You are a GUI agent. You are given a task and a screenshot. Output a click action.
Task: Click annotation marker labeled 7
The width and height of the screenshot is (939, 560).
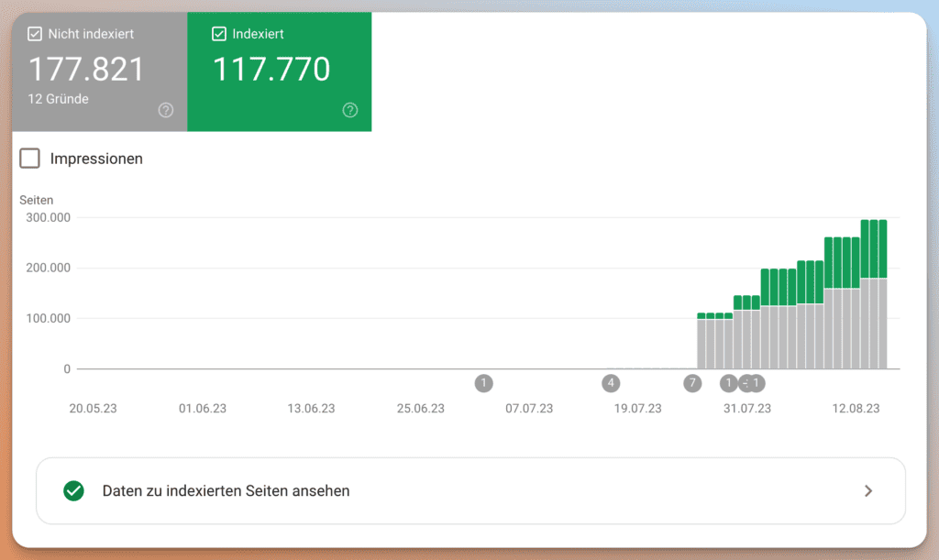tap(692, 383)
